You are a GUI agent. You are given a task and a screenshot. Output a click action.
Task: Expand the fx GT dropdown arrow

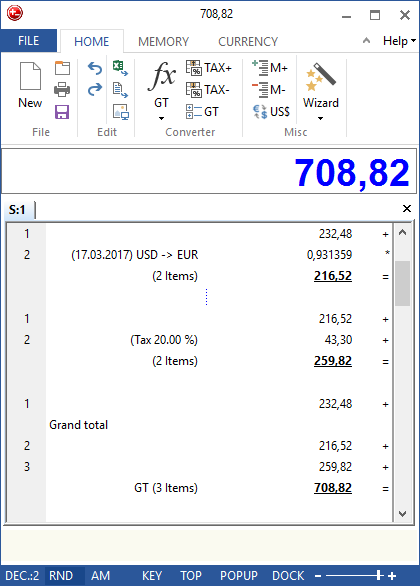click(x=161, y=118)
